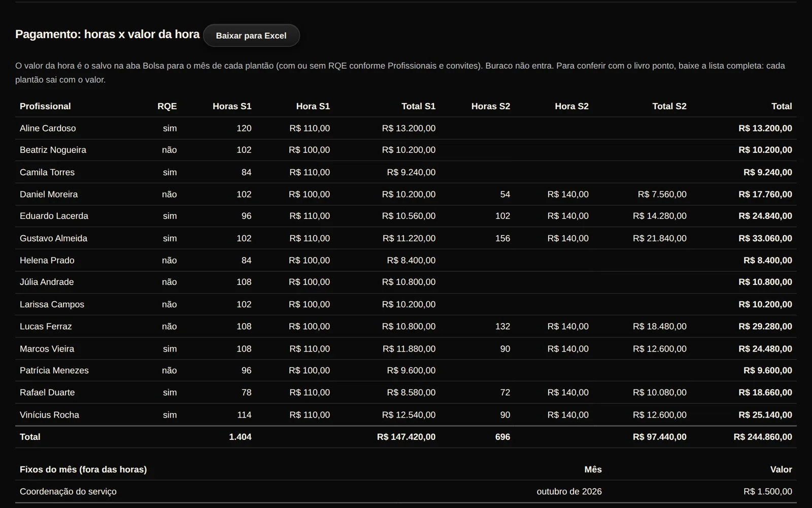Select Gustavo Almeida's Horas S2 value 156

[502, 238]
